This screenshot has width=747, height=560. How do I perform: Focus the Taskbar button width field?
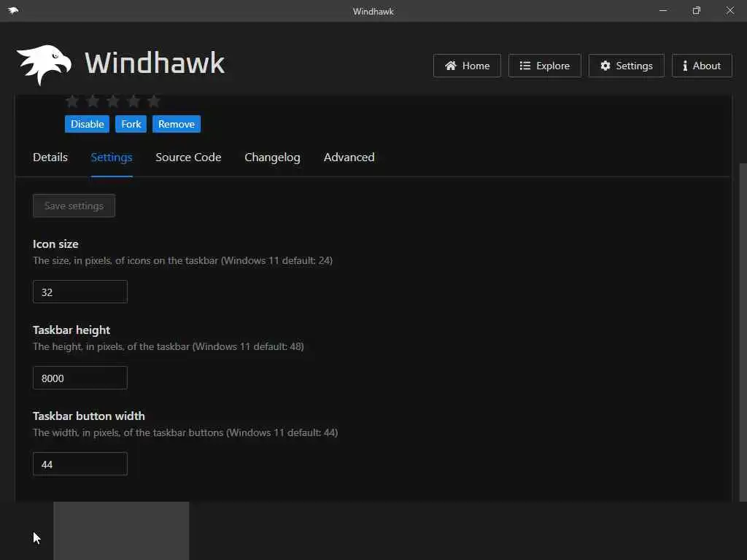[80, 464]
